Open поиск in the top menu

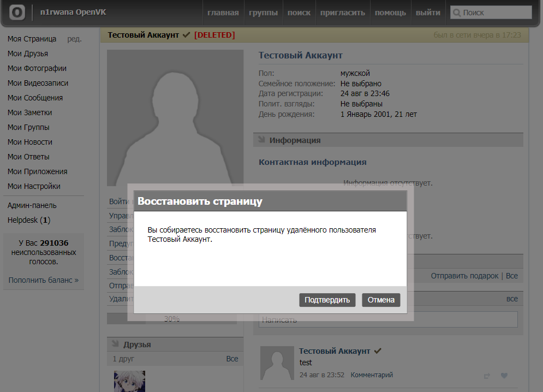(299, 13)
